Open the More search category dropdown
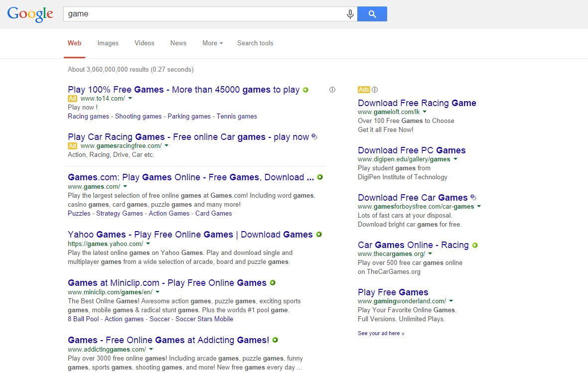The width and height of the screenshot is (588, 373). pos(213,43)
